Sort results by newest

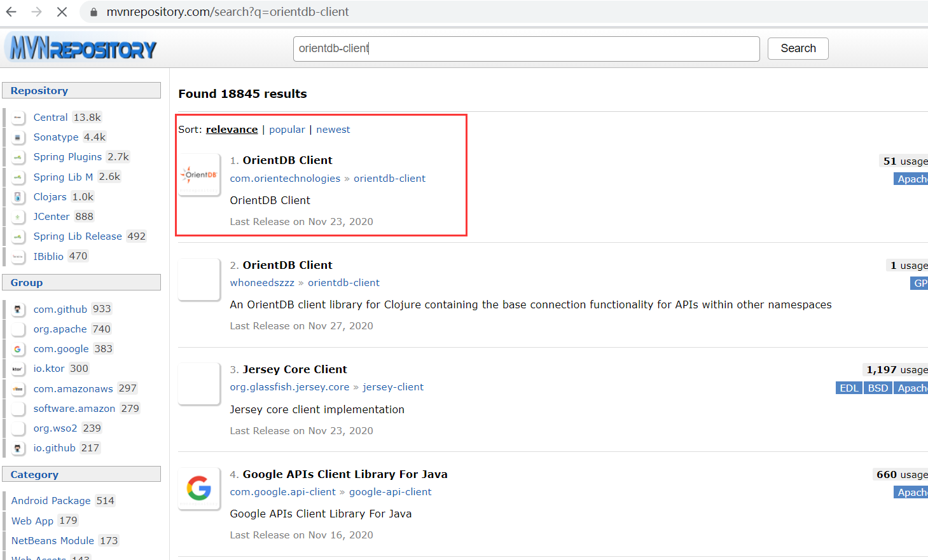(x=333, y=130)
